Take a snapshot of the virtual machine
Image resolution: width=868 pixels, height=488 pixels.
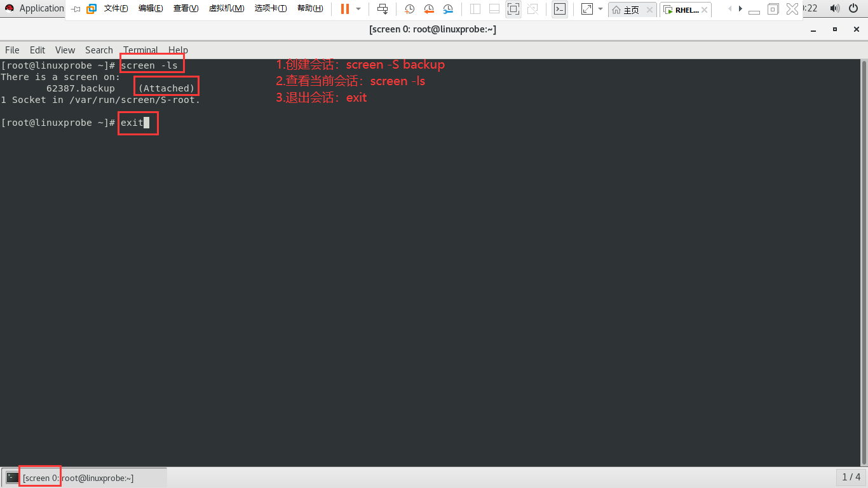(x=410, y=9)
